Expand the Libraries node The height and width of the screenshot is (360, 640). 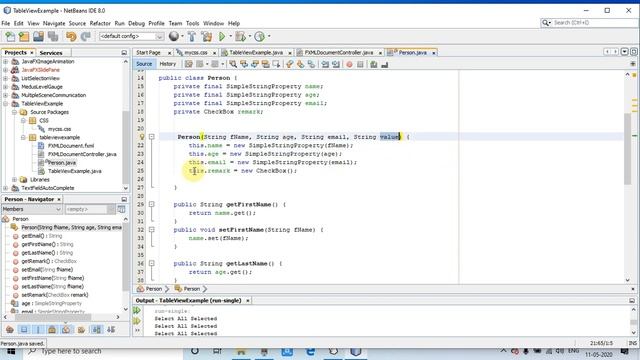(x=15, y=180)
